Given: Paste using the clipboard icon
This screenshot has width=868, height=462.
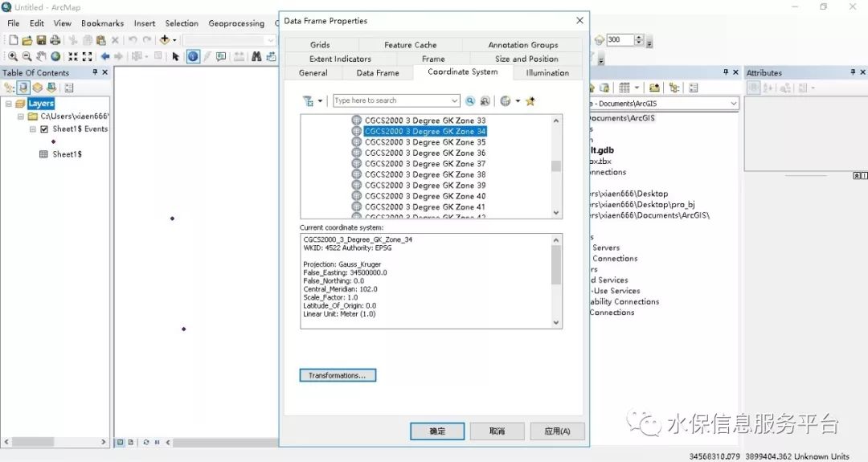Looking at the screenshot, I should 100,40.
